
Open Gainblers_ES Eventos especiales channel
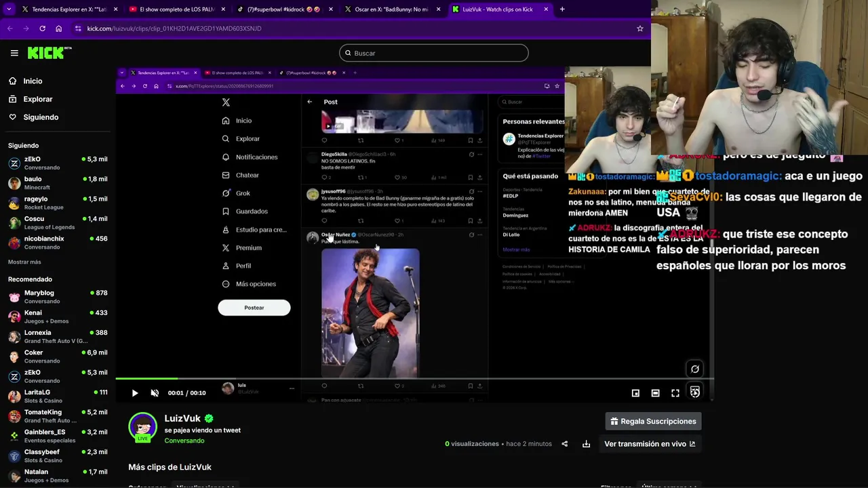tap(58, 436)
